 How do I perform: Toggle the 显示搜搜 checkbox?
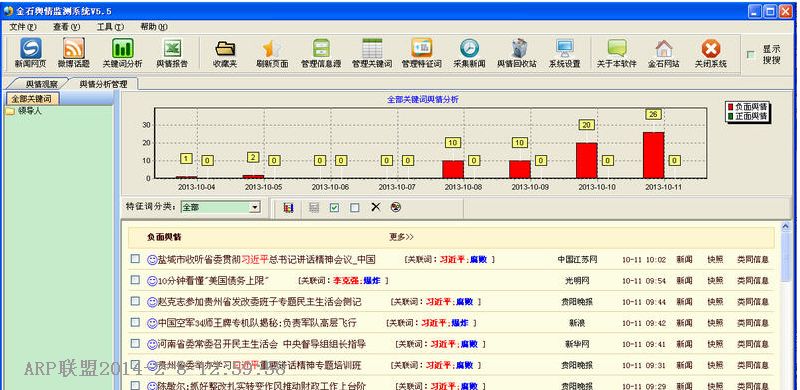[751, 55]
